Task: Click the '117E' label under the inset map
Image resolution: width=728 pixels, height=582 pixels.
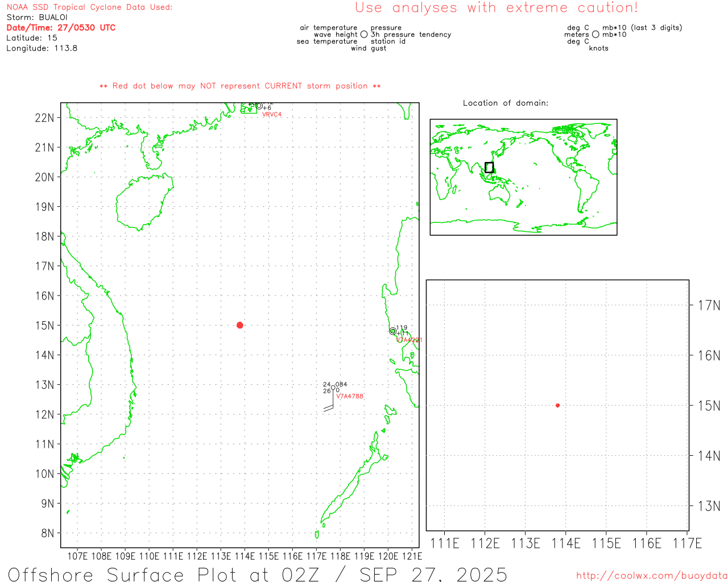Action: pyautogui.click(x=687, y=543)
